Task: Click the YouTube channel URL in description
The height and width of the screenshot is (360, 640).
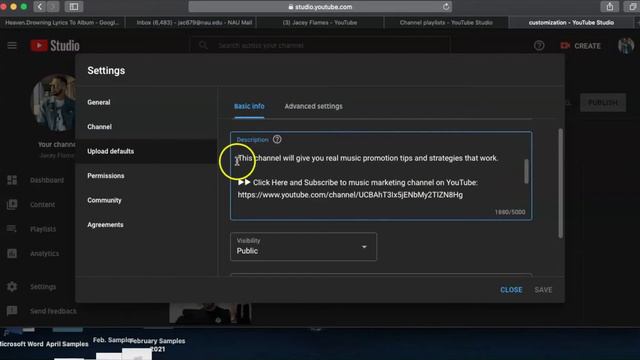Action: [350, 195]
